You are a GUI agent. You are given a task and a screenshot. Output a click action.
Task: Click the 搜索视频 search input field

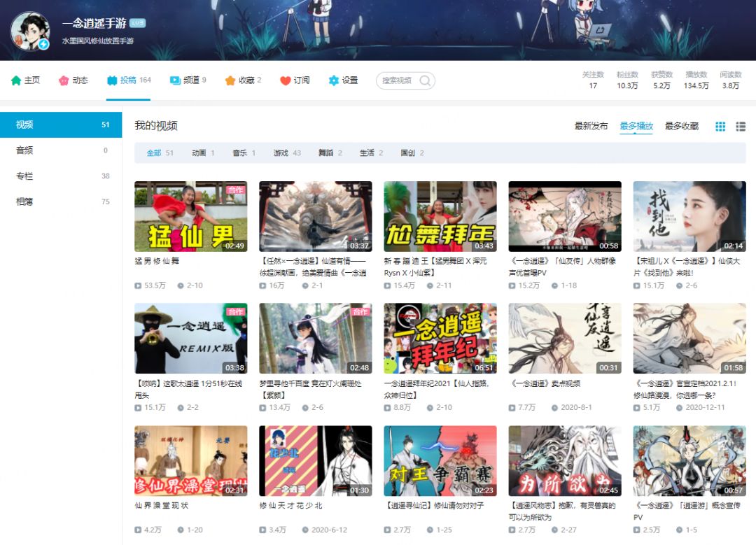(397, 80)
